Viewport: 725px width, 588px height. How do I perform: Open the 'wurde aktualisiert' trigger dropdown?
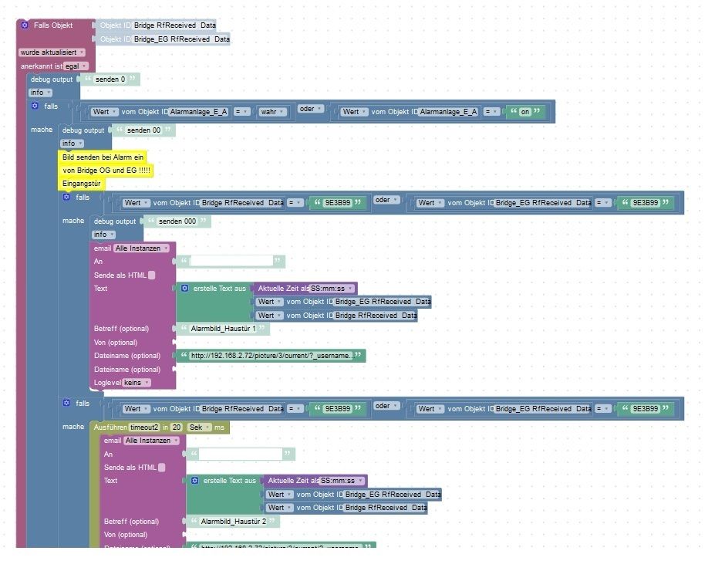click(52, 52)
